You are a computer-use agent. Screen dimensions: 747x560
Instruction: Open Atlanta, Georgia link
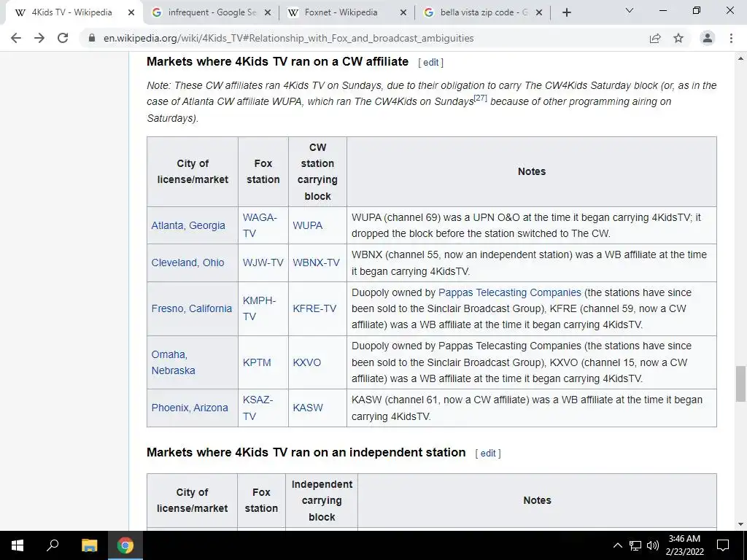pos(188,225)
